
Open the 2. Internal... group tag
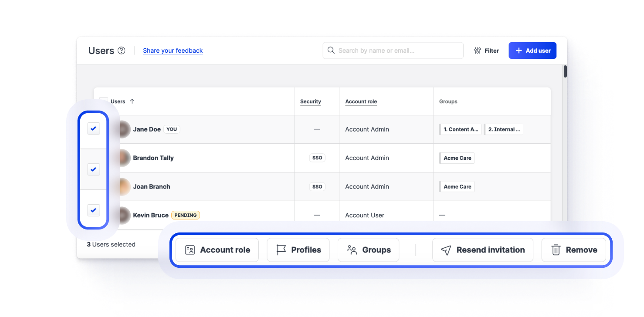(x=504, y=129)
